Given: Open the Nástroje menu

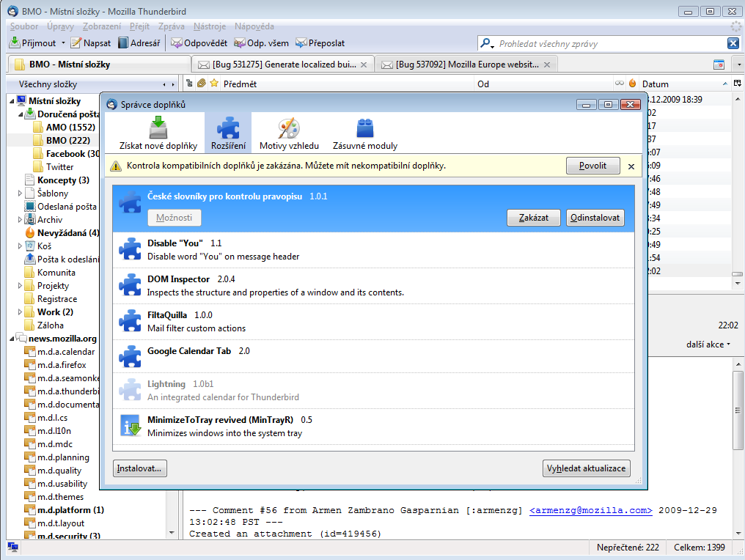Looking at the screenshot, I should click(x=210, y=26).
